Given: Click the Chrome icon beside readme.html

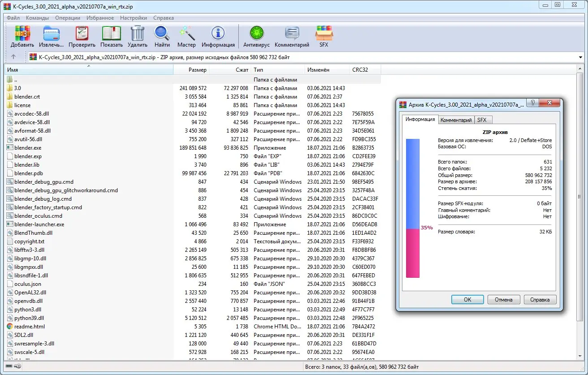Looking at the screenshot, I should point(10,327).
